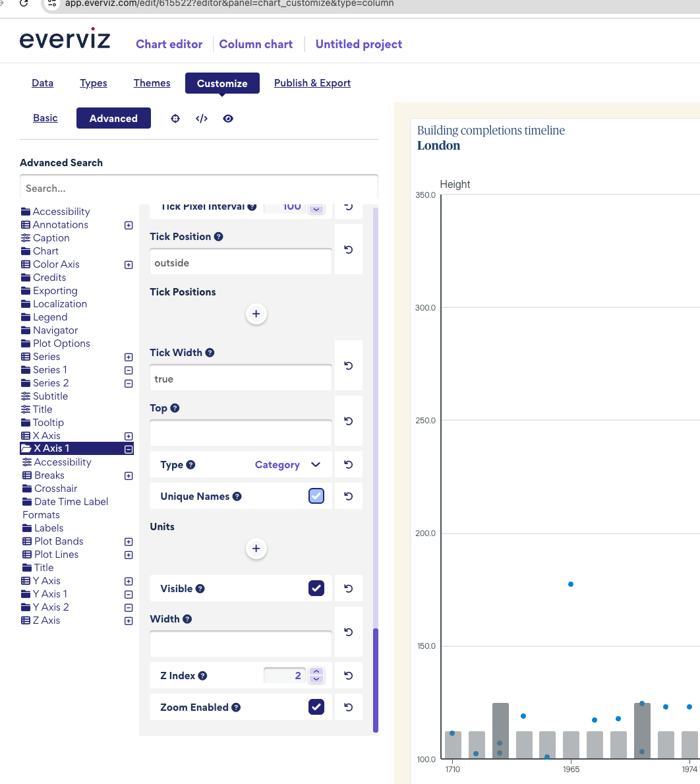700x784 pixels.
Task: Disable the Zoom Enabled checkbox
Action: 316,708
